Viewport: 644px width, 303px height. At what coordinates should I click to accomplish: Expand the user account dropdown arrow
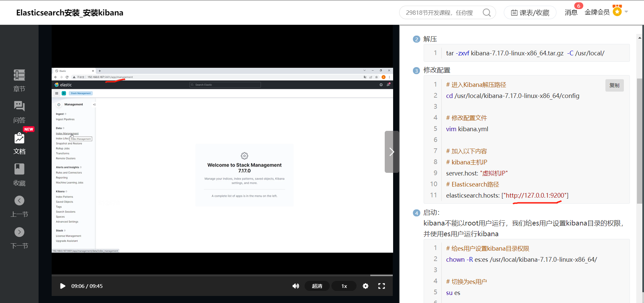tap(626, 12)
